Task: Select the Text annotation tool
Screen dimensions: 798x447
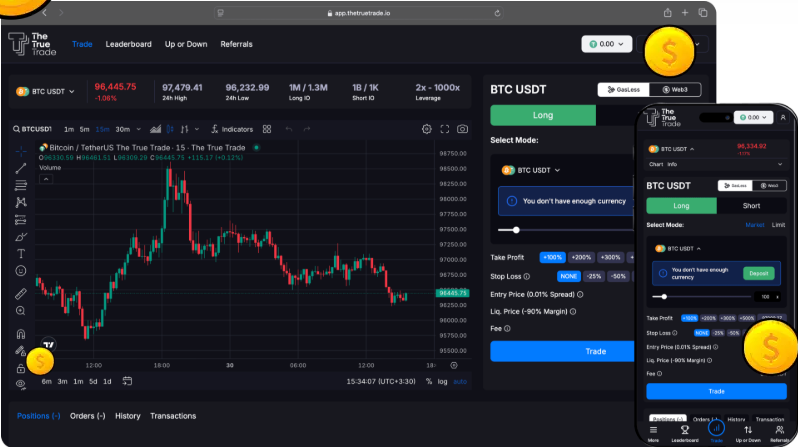Action: click(21, 254)
